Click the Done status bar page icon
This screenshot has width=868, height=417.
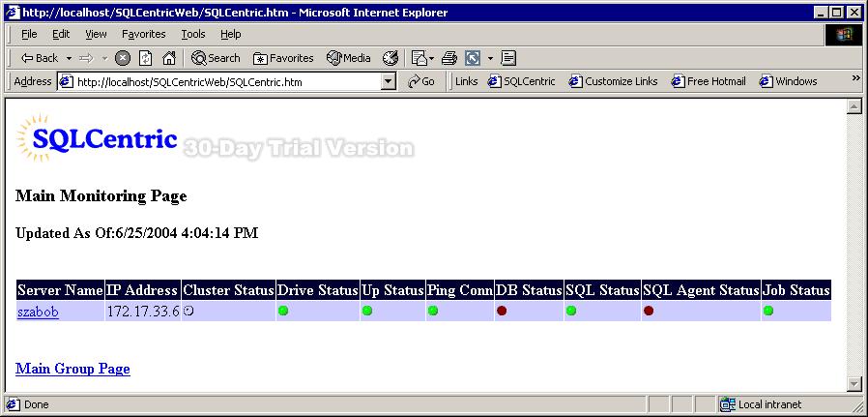click(x=14, y=404)
